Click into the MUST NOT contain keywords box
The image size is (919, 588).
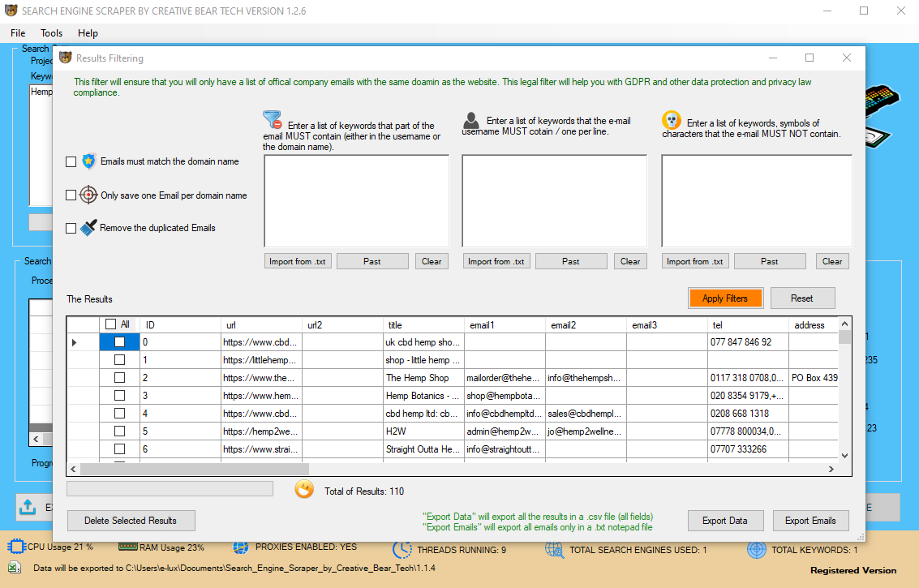coord(756,200)
